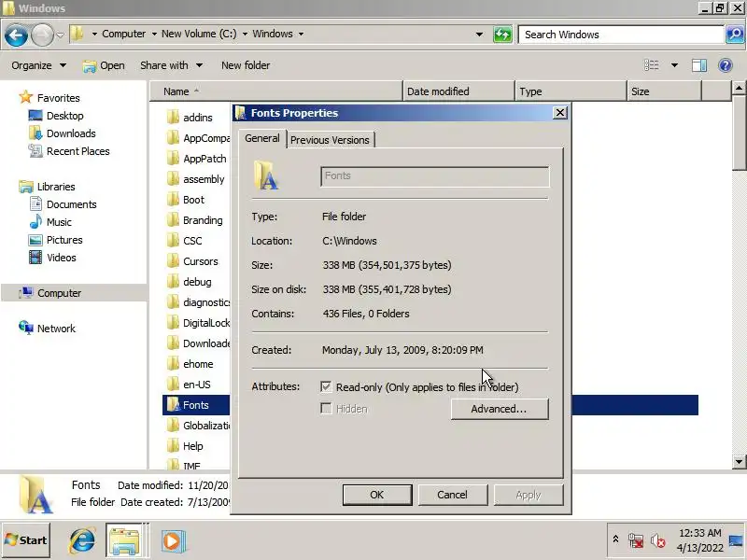Expand the address bar history dropdown

point(479,35)
